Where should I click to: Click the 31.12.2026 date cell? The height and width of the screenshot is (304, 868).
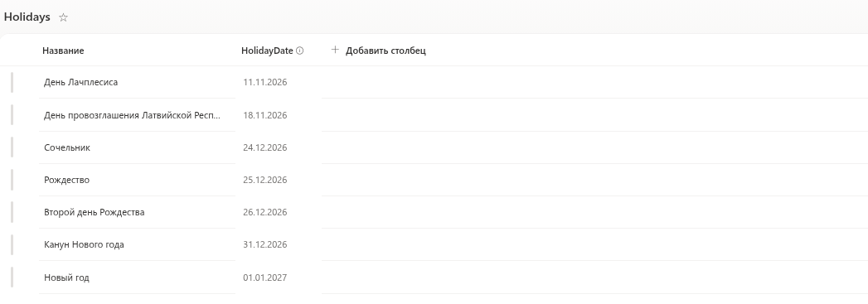(x=264, y=244)
